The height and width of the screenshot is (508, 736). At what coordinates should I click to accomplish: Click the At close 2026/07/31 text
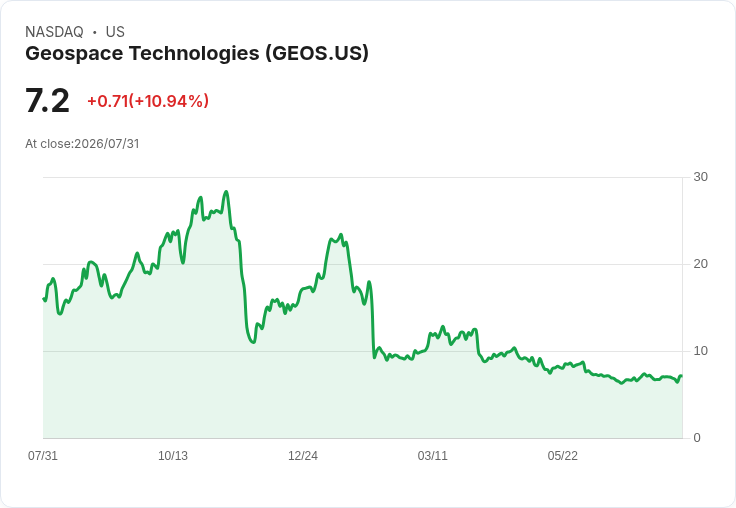[x=82, y=144]
